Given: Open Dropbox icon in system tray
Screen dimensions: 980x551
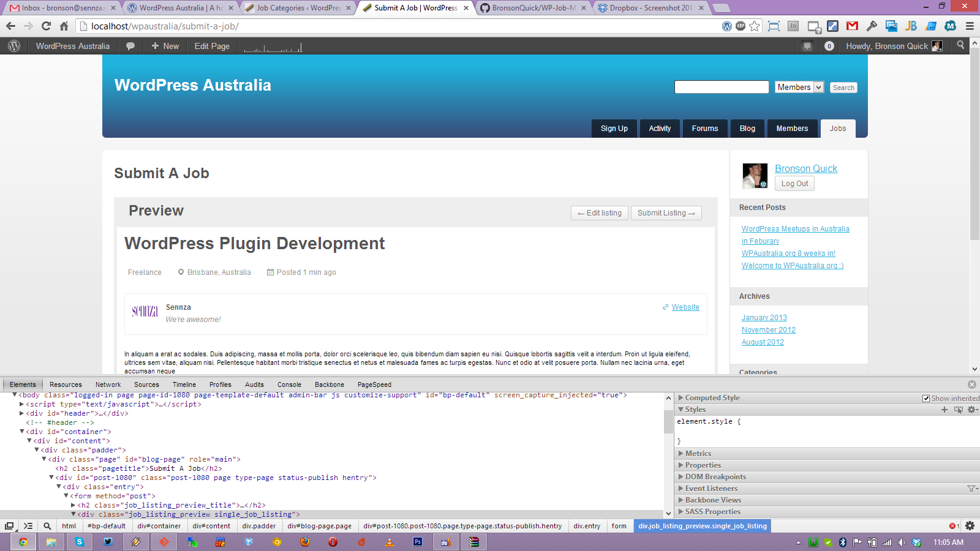Looking at the screenshot, I should pos(916,542).
